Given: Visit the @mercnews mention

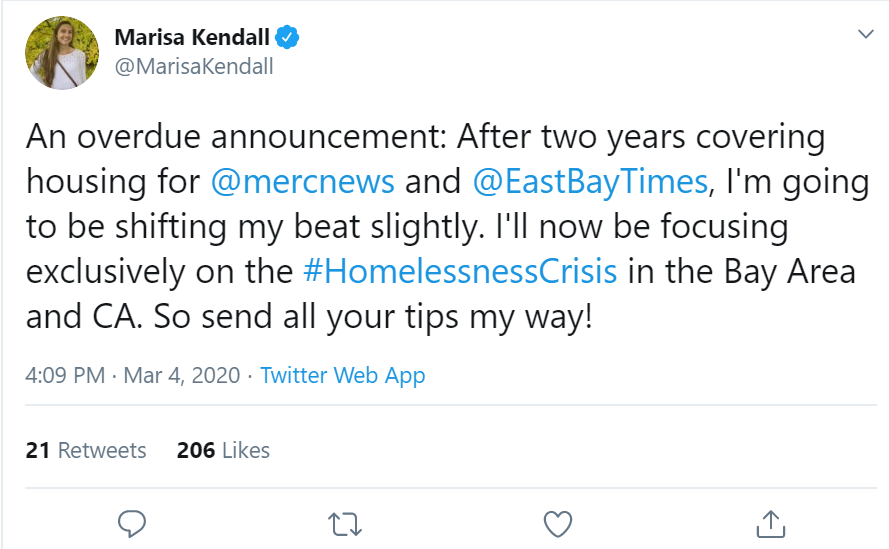Looking at the screenshot, I should tap(304, 182).
